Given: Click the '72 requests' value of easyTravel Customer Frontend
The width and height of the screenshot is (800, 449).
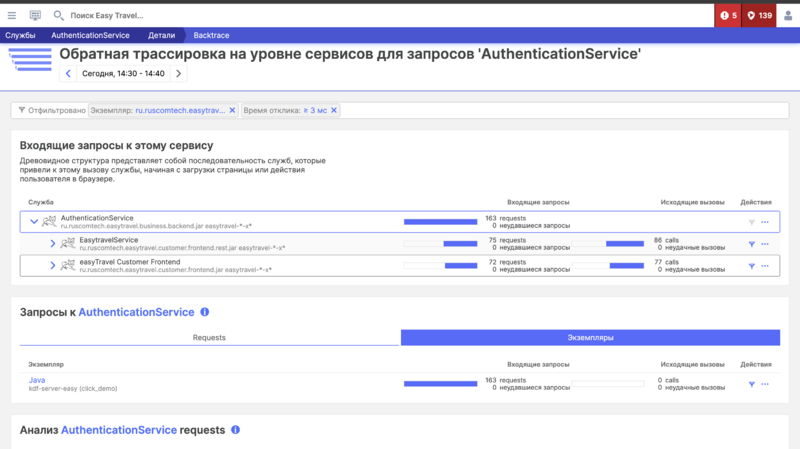Looking at the screenshot, I should point(507,262).
